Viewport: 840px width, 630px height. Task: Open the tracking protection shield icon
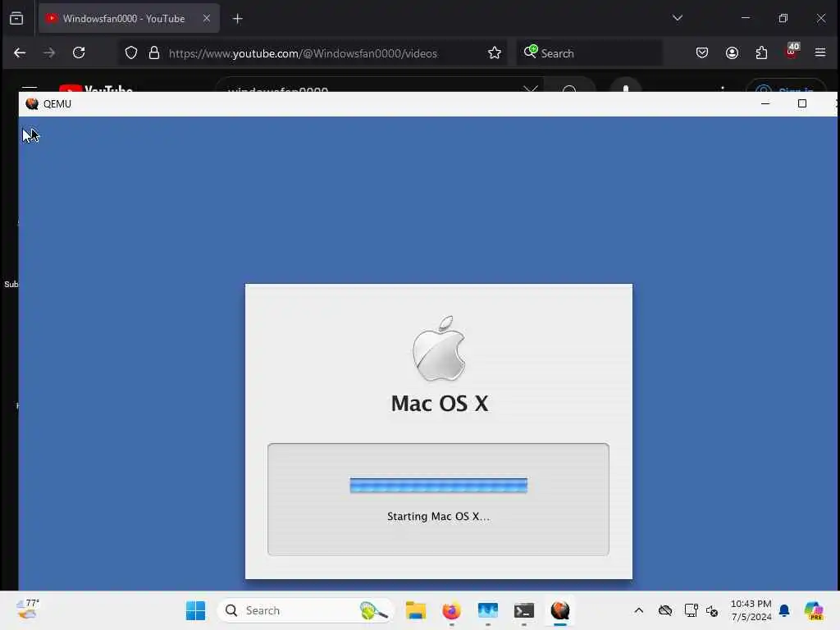point(131,53)
